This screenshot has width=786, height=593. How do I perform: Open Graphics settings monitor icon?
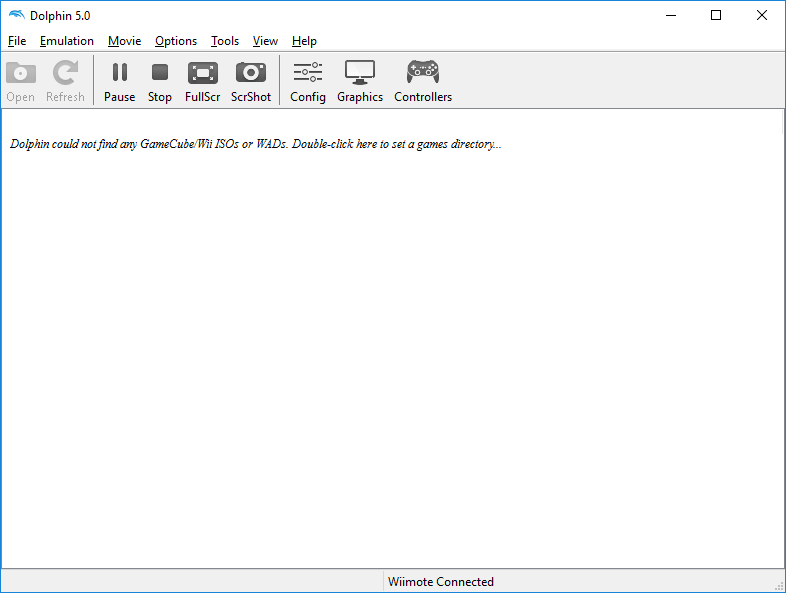pos(360,73)
